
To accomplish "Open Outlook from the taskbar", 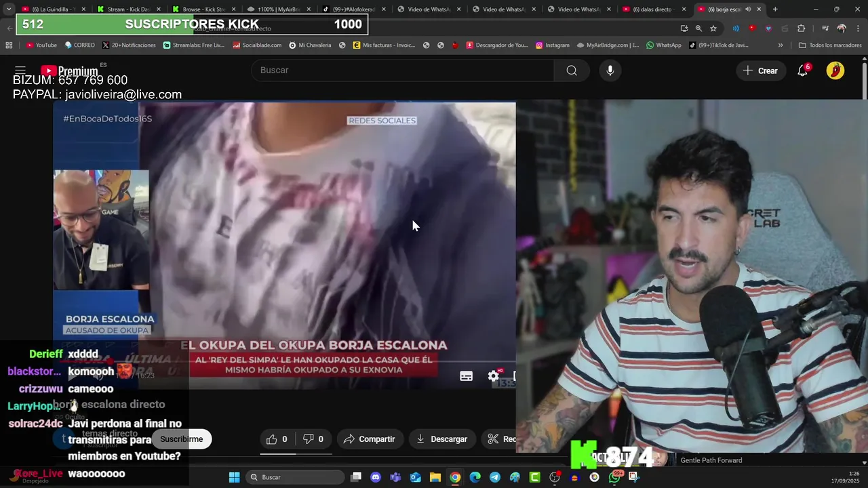I will tap(415, 477).
